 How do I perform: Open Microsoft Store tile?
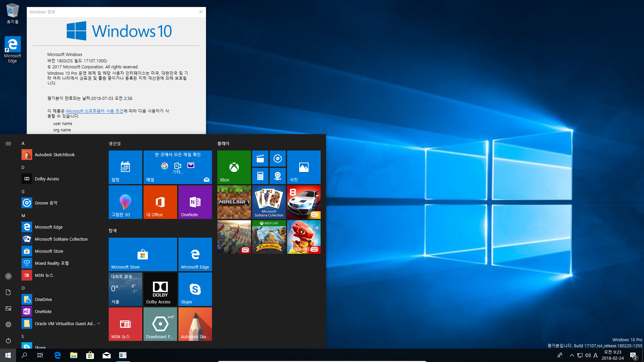coord(143,254)
